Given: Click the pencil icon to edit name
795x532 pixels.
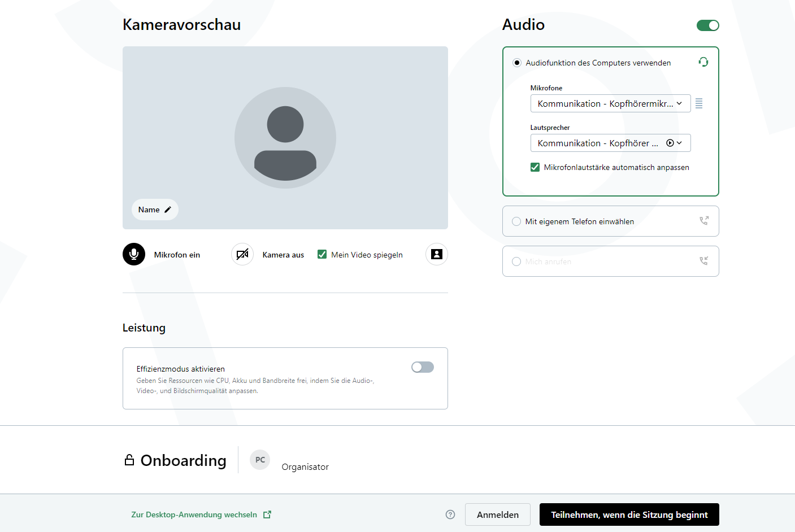Looking at the screenshot, I should [168, 210].
